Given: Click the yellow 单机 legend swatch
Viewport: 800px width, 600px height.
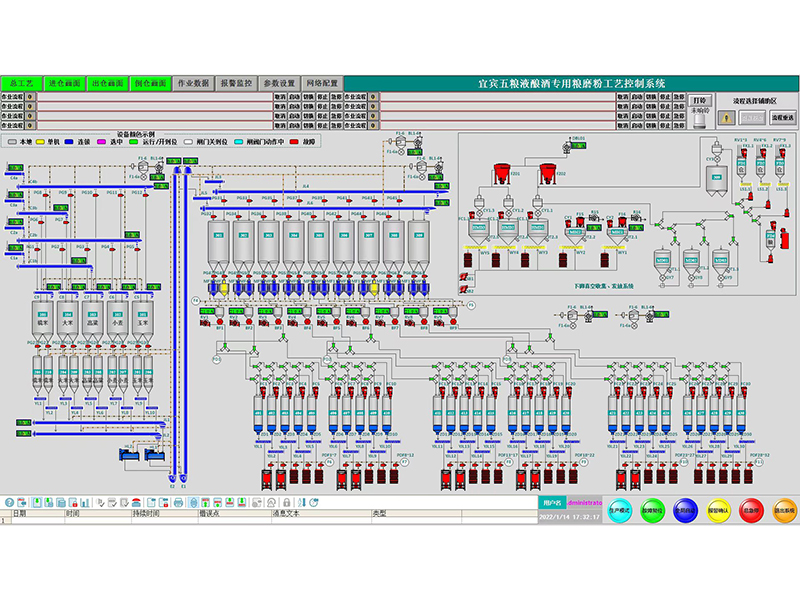Looking at the screenshot, I should pyautogui.click(x=40, y=142).
